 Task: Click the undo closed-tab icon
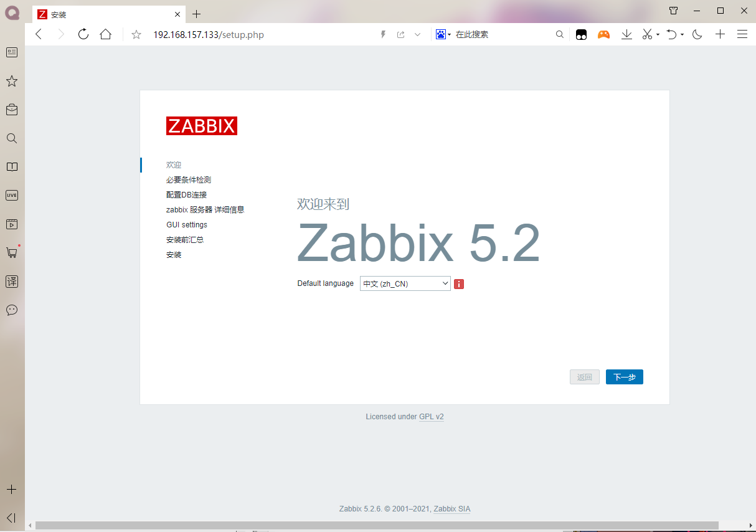point(671,35)
